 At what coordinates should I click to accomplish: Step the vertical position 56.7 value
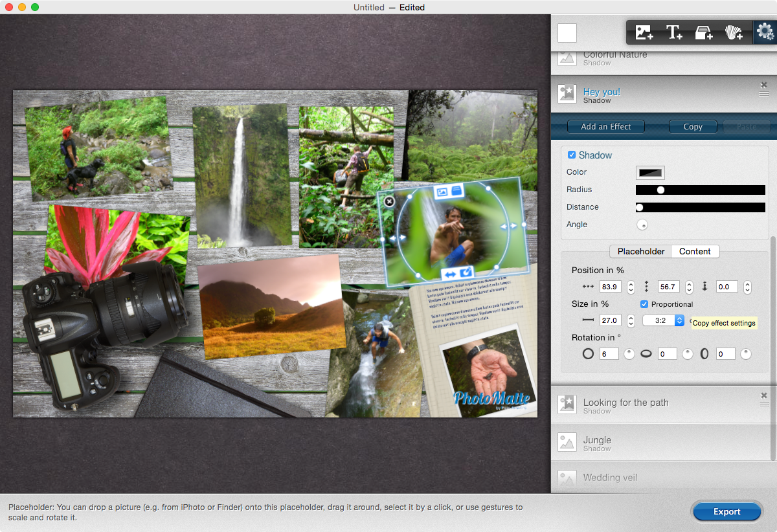[689, 287]
